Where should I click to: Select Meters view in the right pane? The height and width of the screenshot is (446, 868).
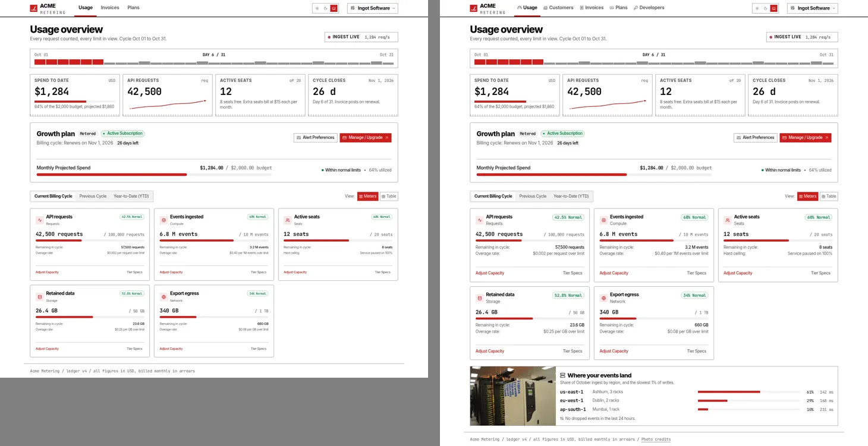pos(807,196)
